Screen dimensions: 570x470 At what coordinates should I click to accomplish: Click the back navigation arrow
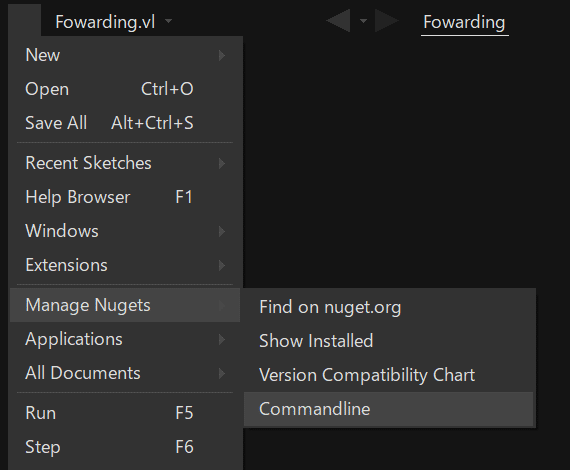coord(338,21)
